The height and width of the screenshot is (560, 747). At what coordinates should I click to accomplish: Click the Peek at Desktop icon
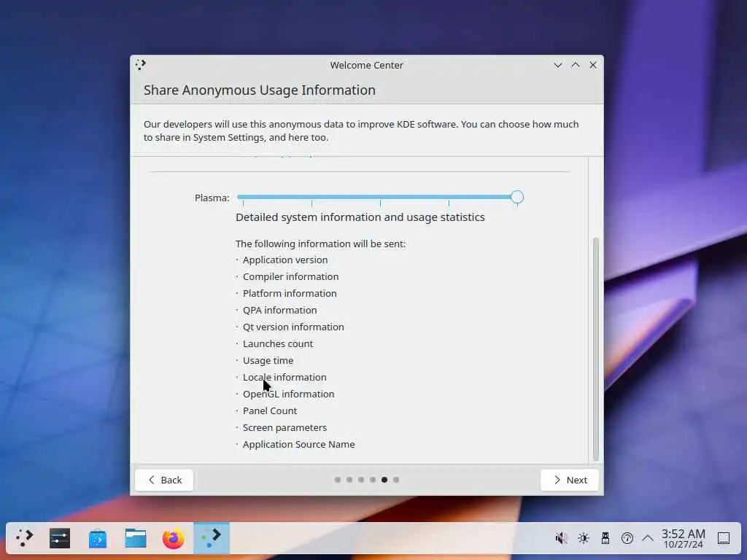724,538
